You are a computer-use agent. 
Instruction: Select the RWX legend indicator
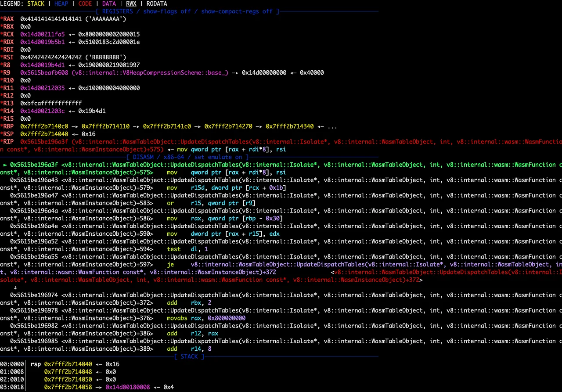coord(131,4)
